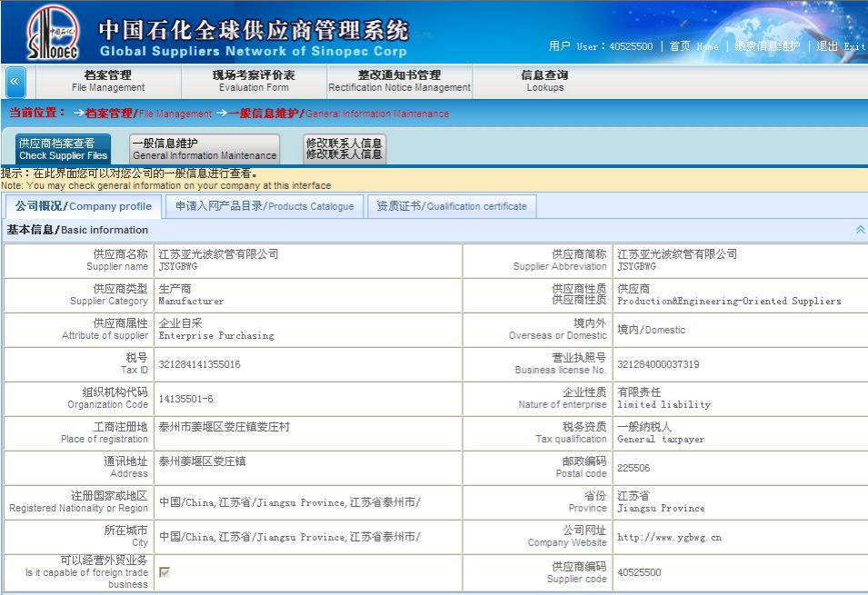Click General Information Maintenance button
868x595 pixels.
click(x=204, y=149)
